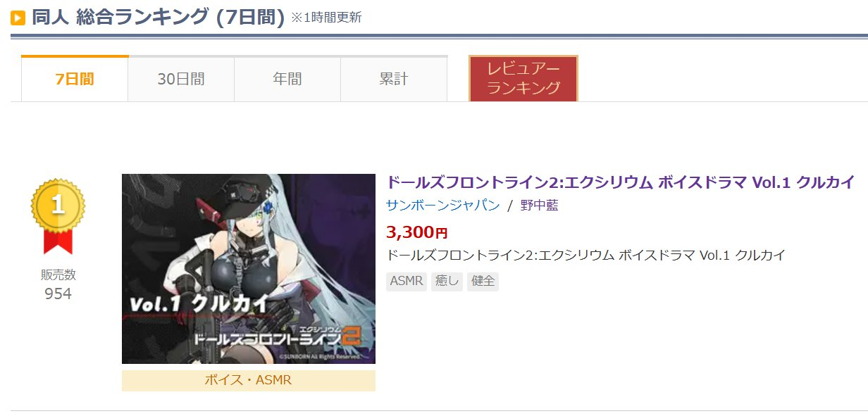The image size is (868, 416).
Task: Open the 年間 ranking tab
Action: point(287,79)
